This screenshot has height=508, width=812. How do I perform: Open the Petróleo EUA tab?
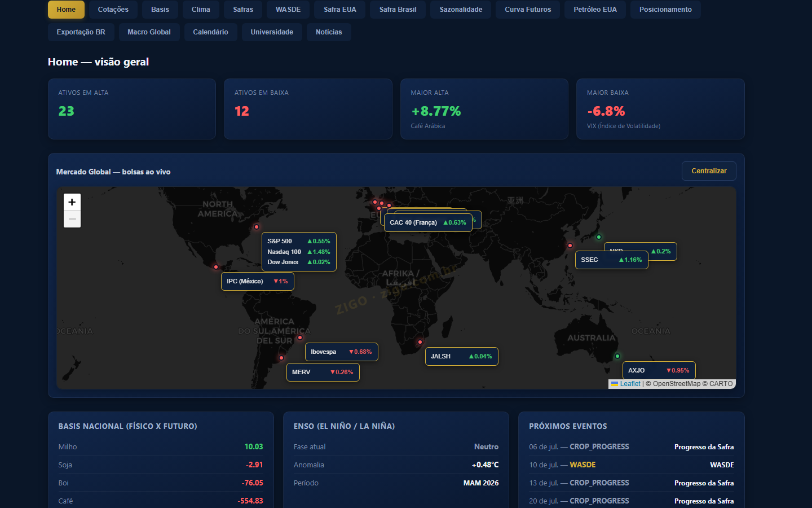595,10
